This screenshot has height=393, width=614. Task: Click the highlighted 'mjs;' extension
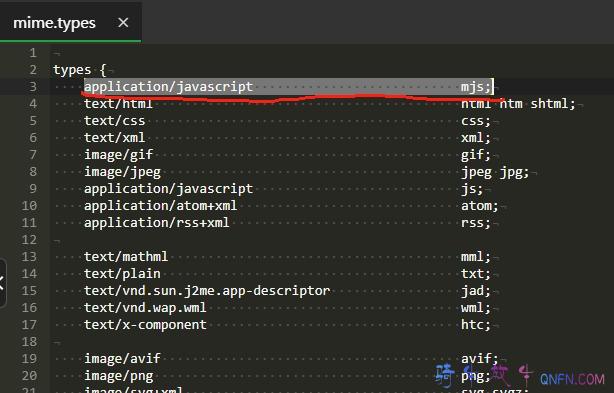point(475,87)
